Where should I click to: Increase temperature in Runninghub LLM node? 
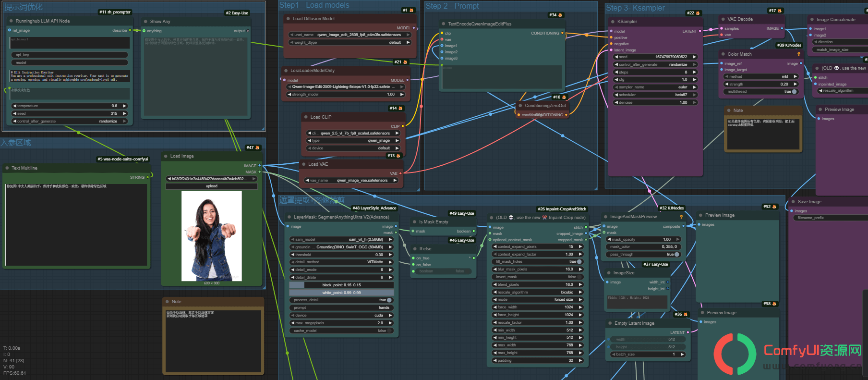[125, 106]
